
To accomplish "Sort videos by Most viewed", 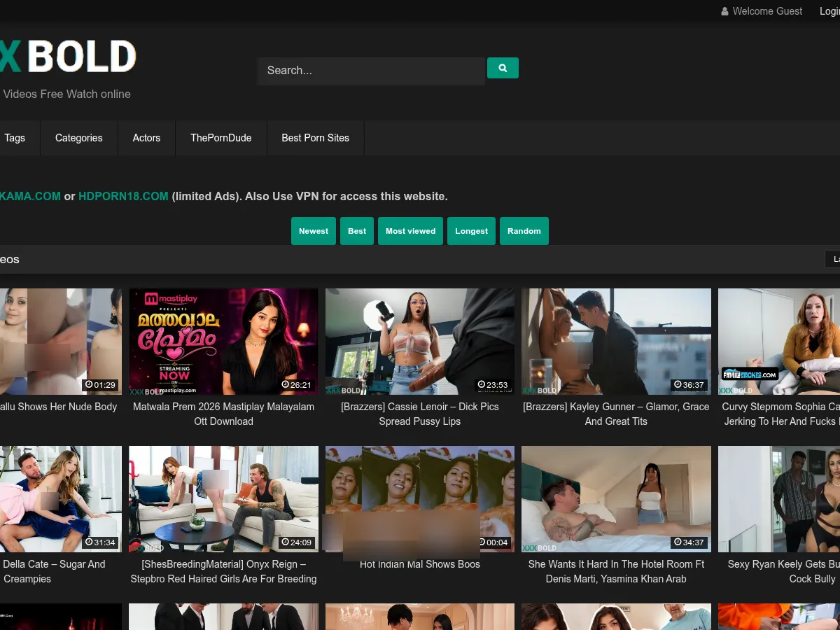I will [x=410, y=231].
